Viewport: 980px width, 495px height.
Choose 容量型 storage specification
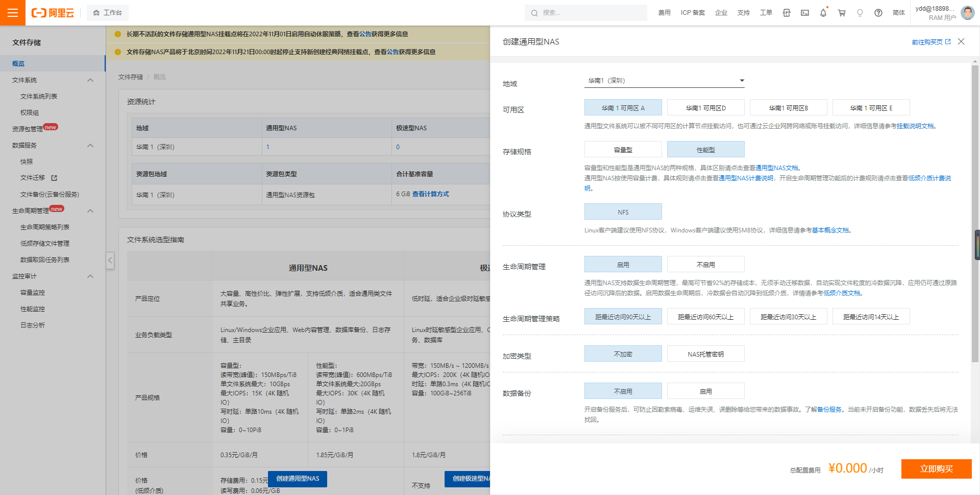623,150
